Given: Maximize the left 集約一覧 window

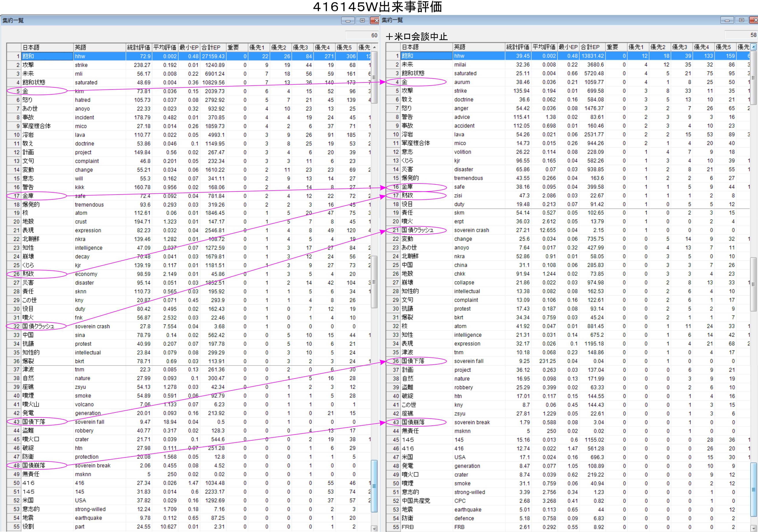Looking at the screenshot, I should point(362,21).
